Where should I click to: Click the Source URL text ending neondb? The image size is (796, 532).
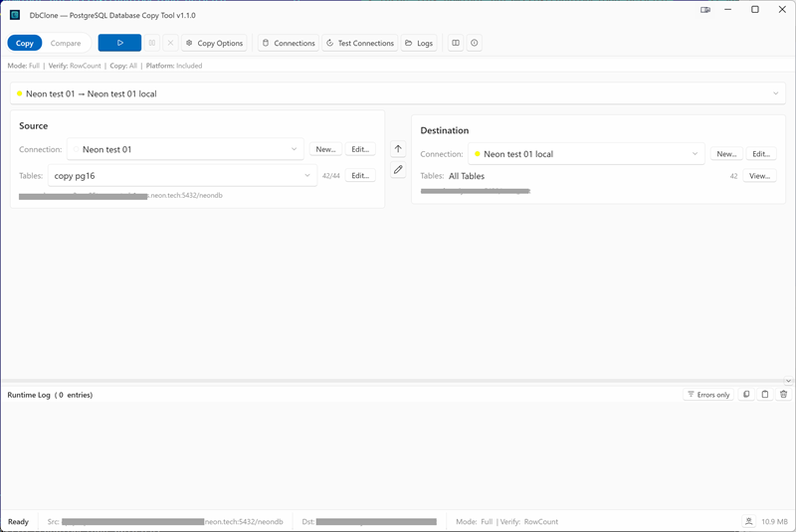(120, 196)
